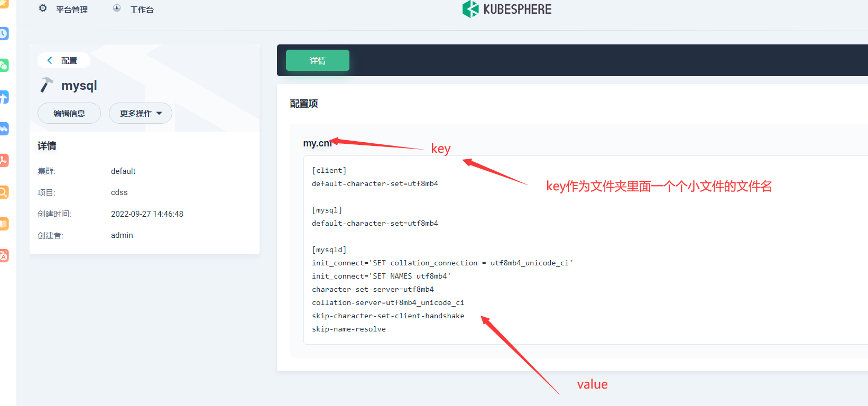Open the green WeChat sidebar icon
This screenshot has width=868, height=406.
click(x=4, y=66)
